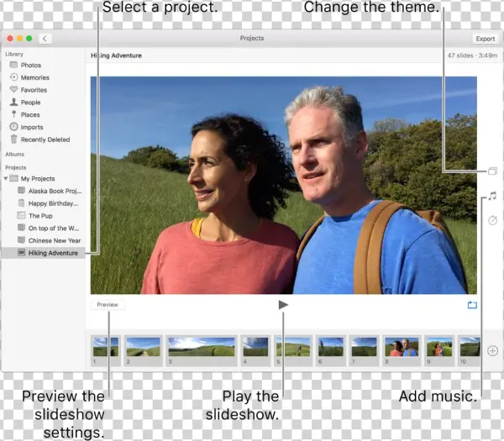Open the theme picker icon
504x441 pixels.
tap(492, 171)
